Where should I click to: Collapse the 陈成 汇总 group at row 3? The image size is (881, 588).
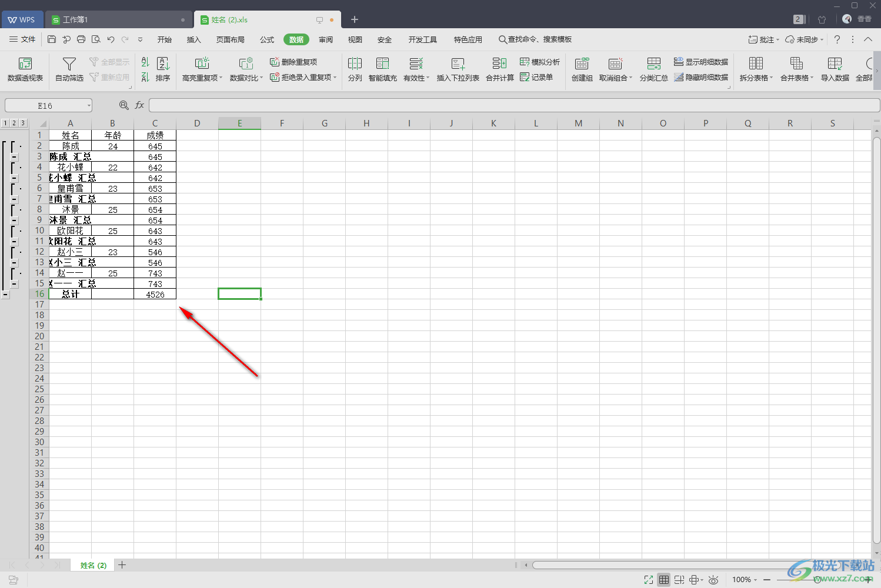pos(14,157)
